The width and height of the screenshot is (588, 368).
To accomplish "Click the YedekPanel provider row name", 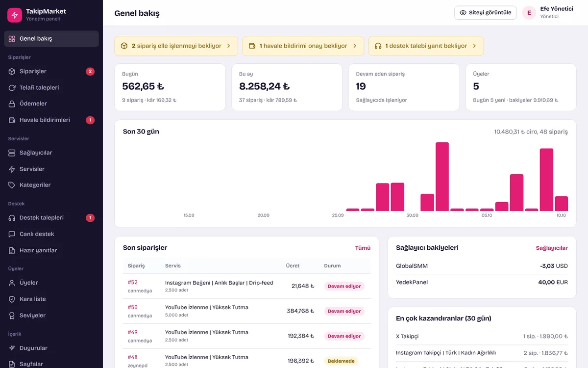I will [412, 282].
